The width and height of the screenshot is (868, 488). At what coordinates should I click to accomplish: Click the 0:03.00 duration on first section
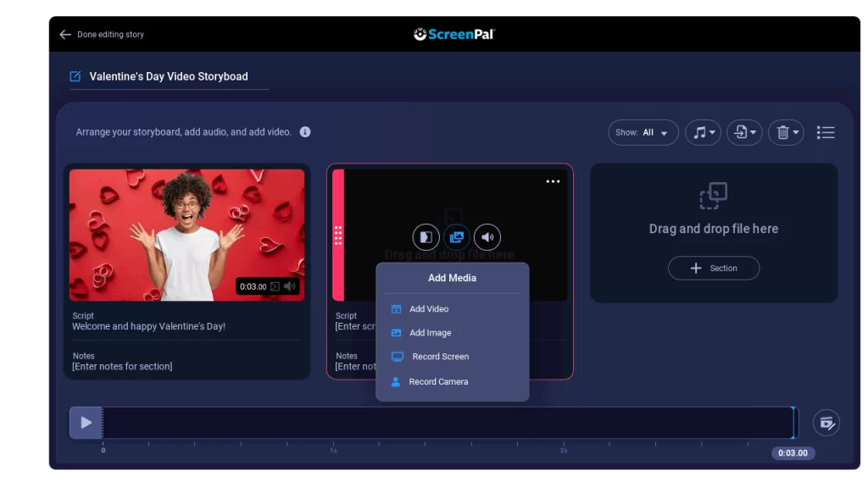point(253,286)
